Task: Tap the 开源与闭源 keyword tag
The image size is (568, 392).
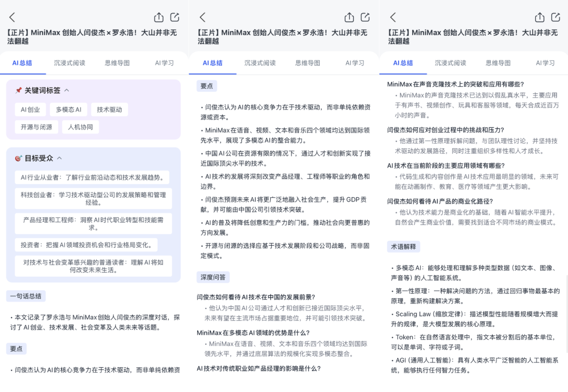Action: pyautogui.click(x=36, y=127)
